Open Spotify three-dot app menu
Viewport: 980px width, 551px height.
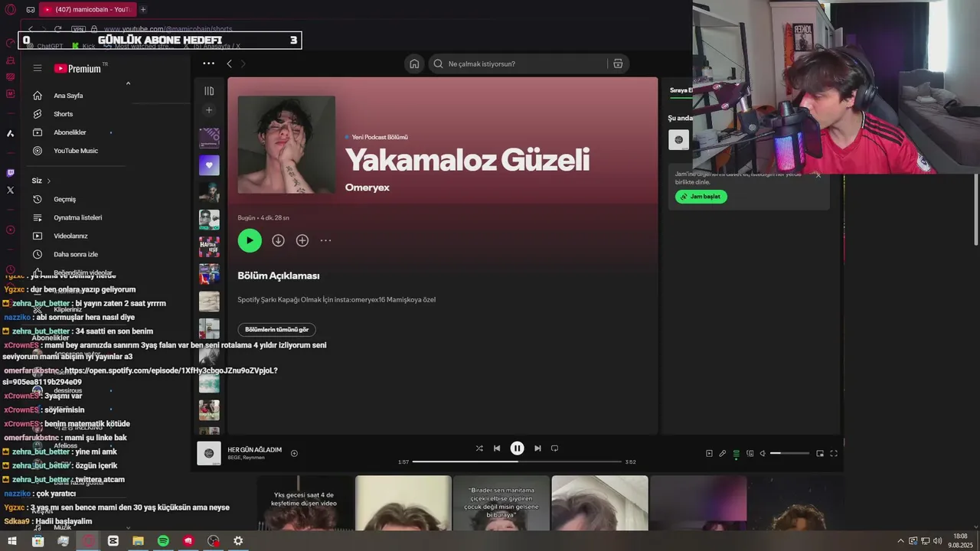click(x=208, y=64)
